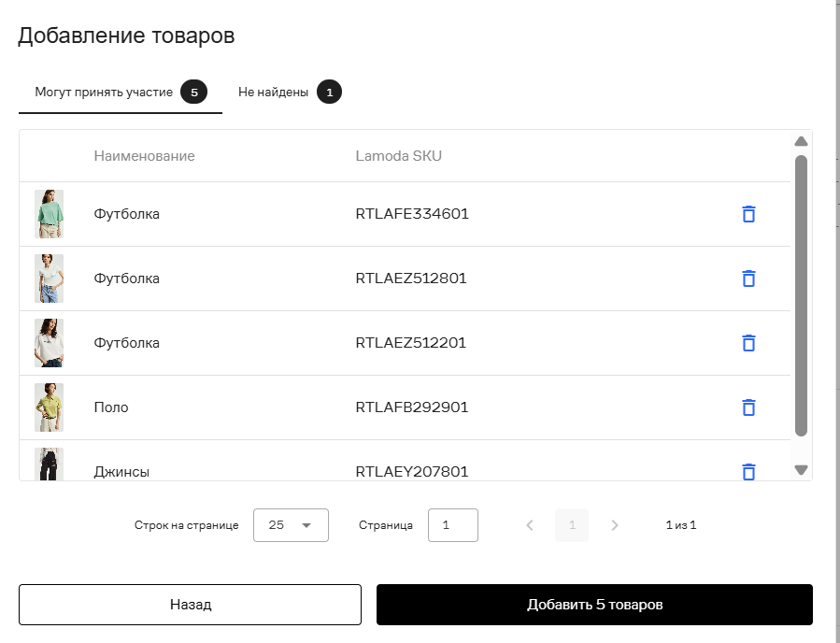Click the scroll up arrow of table
The height and width of the screenshot is (643, 840).
click(801, 141)
